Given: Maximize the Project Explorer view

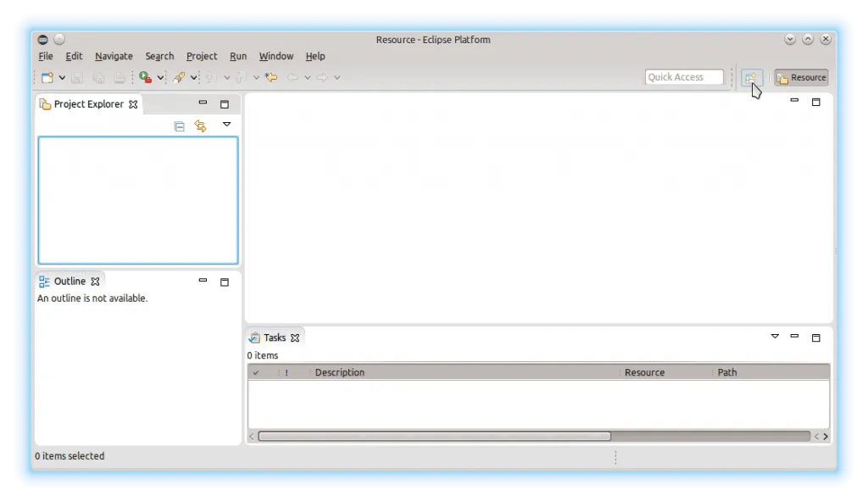Looking at the screenshot, I should pos(225,104).
